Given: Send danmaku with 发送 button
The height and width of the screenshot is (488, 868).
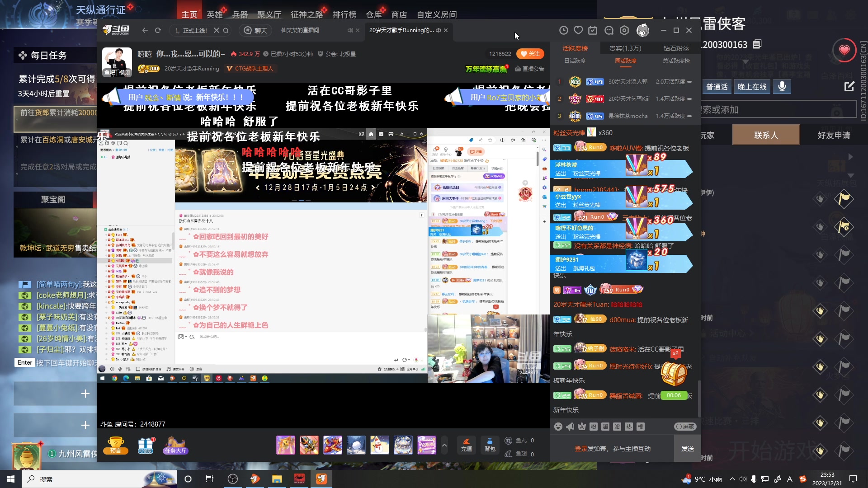Looking at the screenshot, I should [x=688, y=449].
